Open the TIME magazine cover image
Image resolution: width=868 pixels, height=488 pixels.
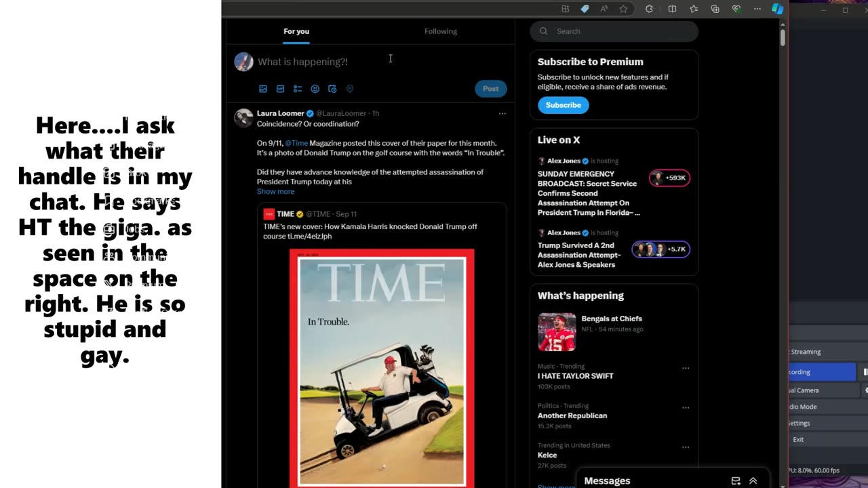pyautogui.click(x=382, y=368)
